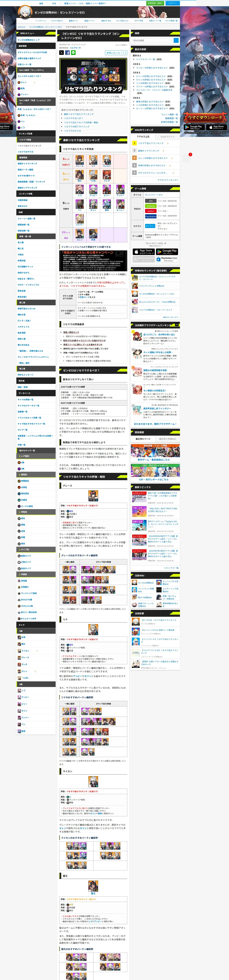Switch to the Goodコメント tab
Viewport: 229px width, 980px height.
[167, 137]
